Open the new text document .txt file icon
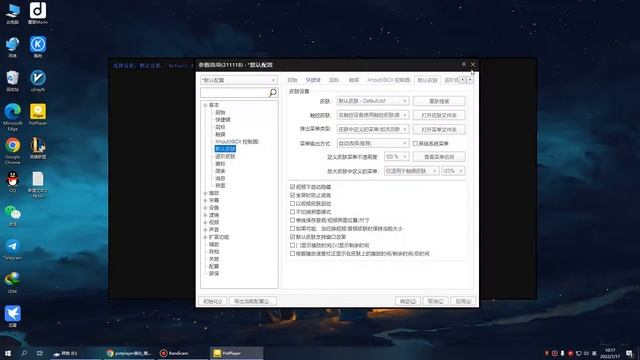The image size is (640, 360). click(x=38, y=184)
